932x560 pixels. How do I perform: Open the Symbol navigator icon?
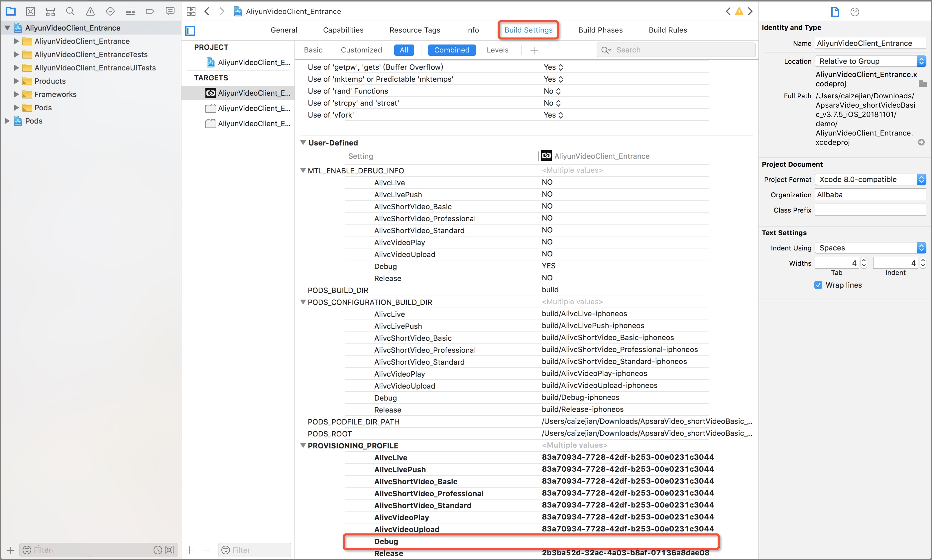tap(50, 11)
